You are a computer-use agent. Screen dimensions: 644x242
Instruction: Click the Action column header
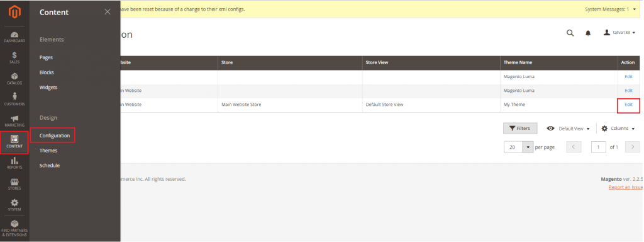[x=628, y=62]
